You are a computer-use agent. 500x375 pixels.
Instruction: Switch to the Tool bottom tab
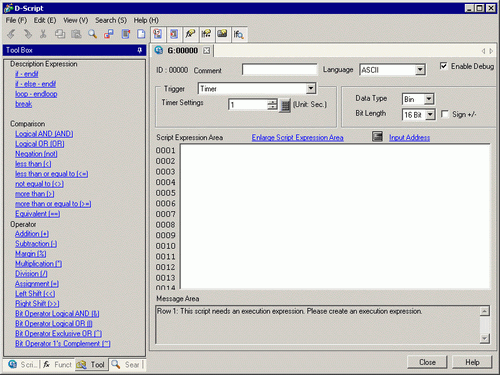91,365
